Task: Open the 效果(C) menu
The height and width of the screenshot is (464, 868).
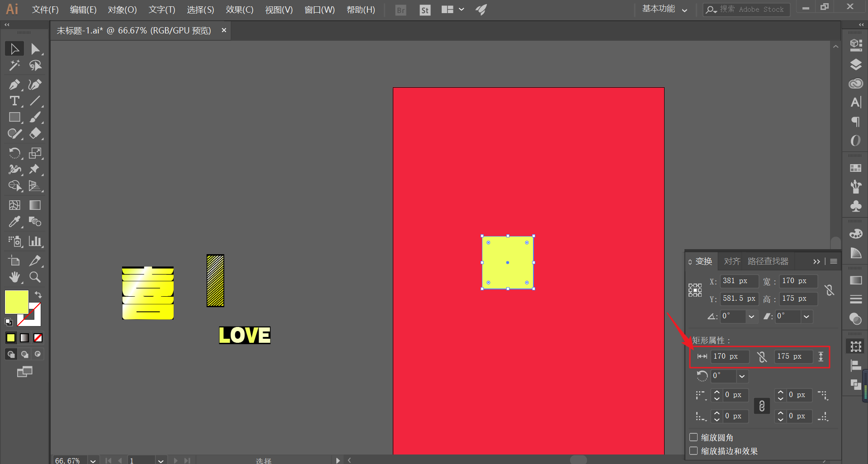Action: click(x=240, y=9)
